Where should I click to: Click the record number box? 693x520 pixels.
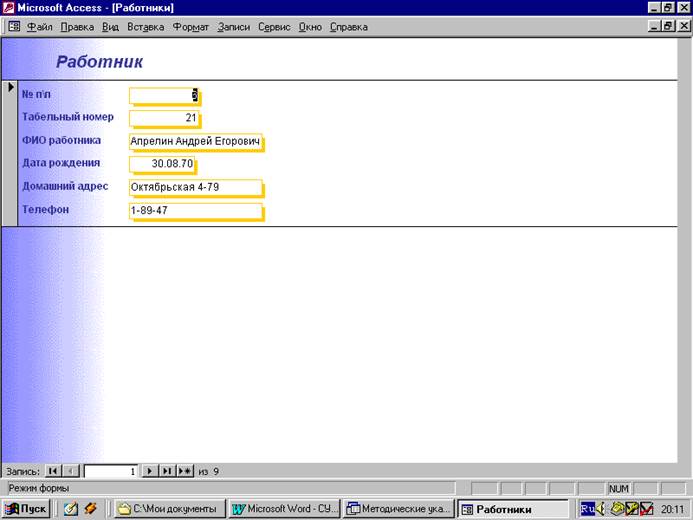pos(111,470)
